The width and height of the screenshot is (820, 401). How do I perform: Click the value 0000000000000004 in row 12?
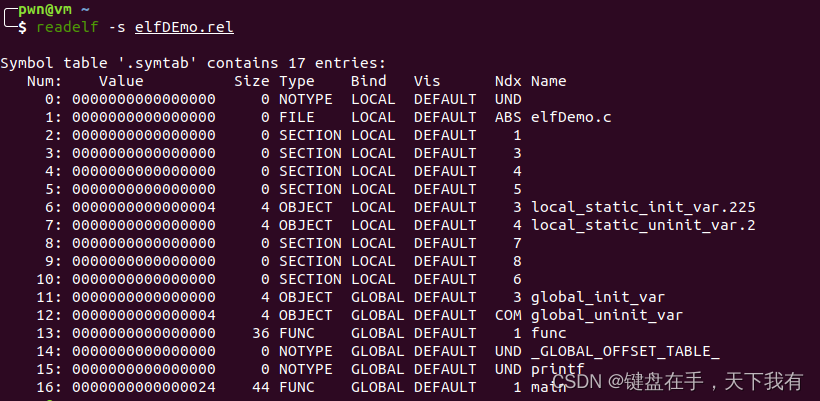[144, 315]
